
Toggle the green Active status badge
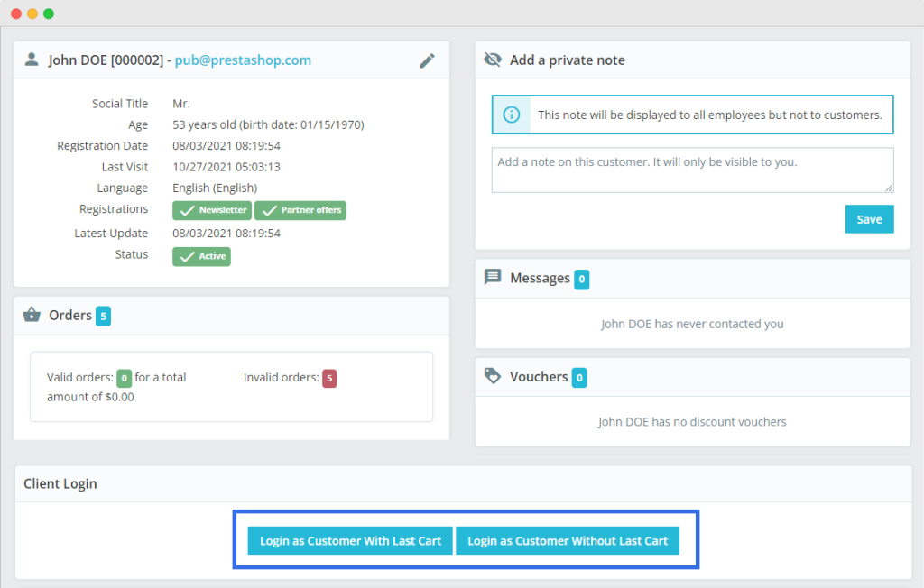point(201,256)
